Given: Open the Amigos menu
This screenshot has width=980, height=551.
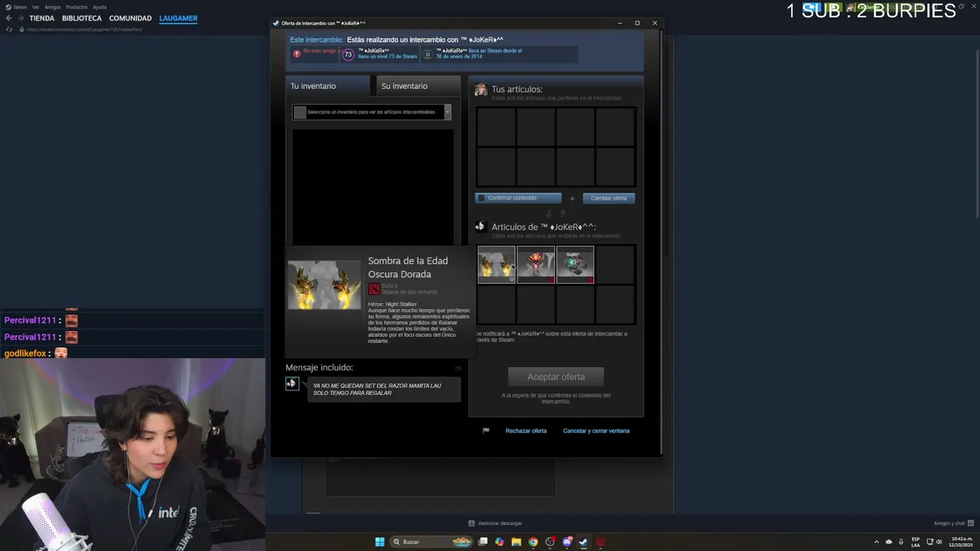Looking at the screenshot, I should tap(53, 7).
